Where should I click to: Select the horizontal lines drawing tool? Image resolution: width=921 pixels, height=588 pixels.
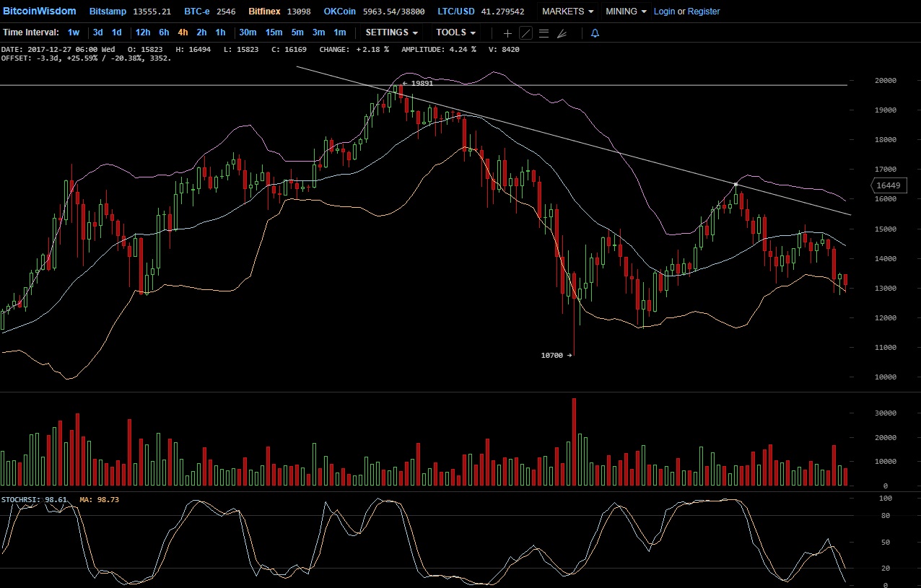point(544,33)
